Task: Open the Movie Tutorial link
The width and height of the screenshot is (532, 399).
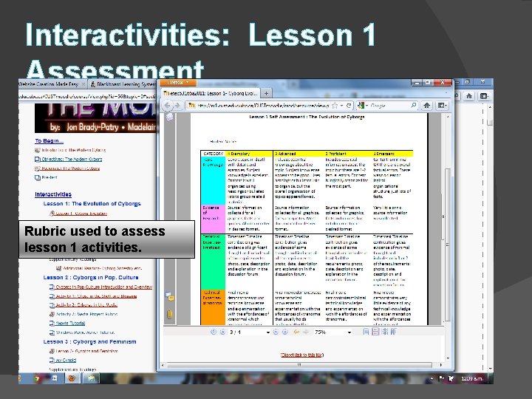Action: 70,324
